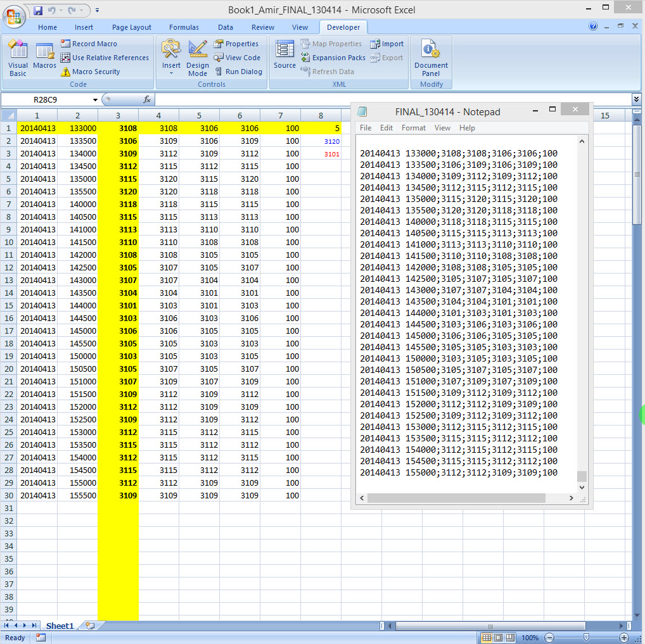Toggle Use Relative References
The image size is (645, 644).
tap(105, 58)
